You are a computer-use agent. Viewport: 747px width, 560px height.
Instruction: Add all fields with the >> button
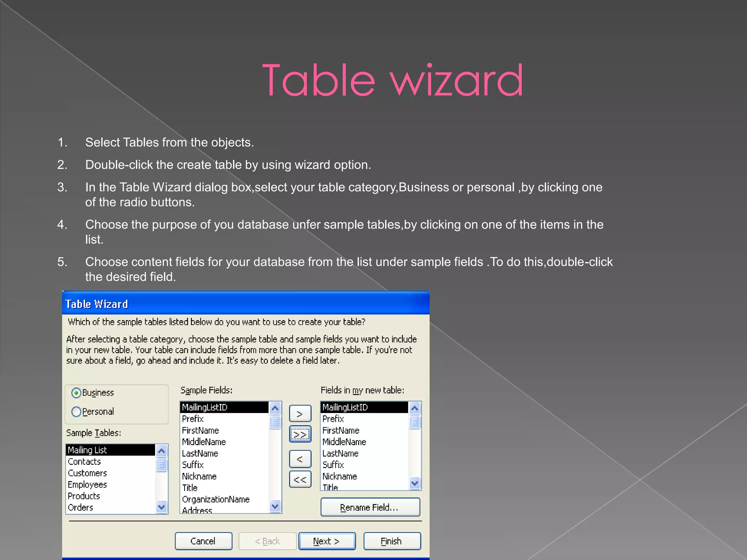coord(300,434)
